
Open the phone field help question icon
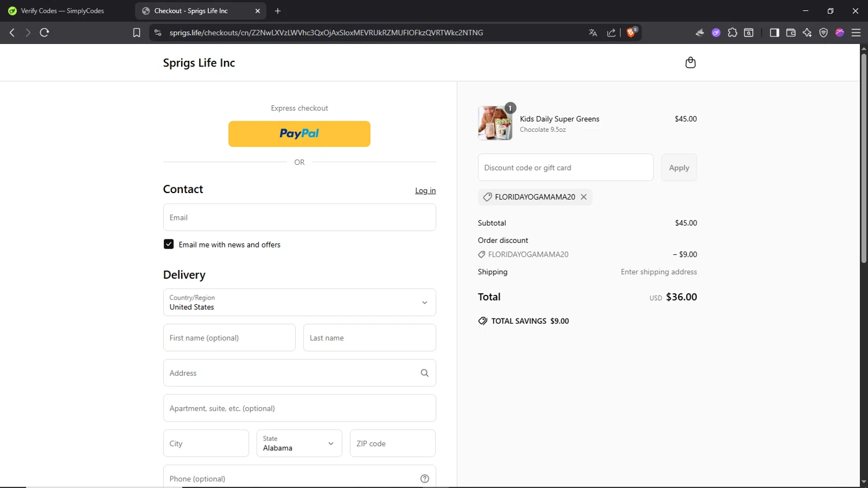424,479
